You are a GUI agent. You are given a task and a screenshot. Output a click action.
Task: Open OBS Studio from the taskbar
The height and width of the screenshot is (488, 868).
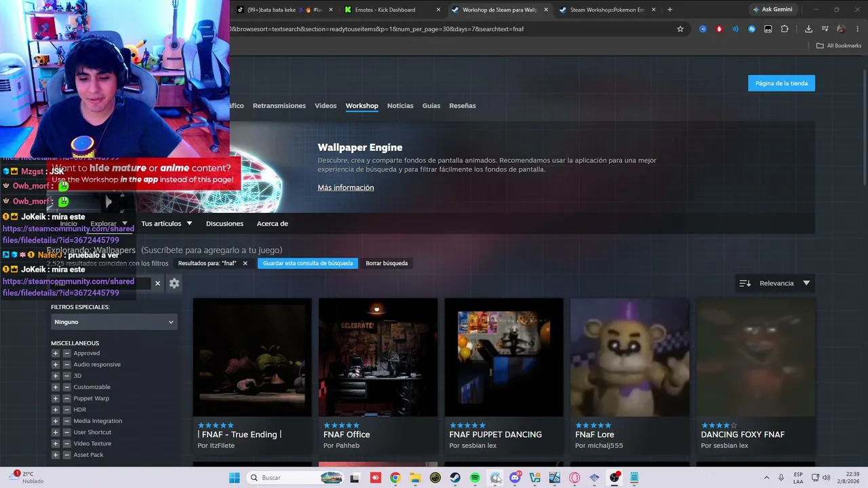point(614,478)
